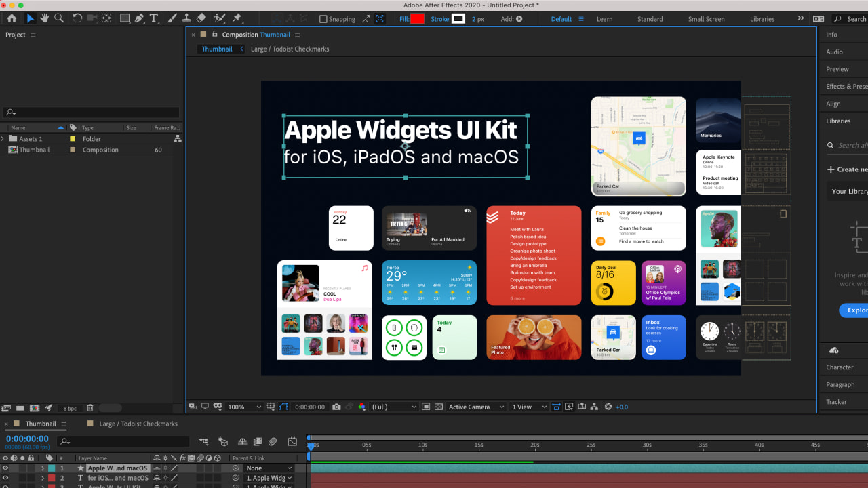Select the Roto Brush tool
This screenshot has height=488, width=868.
pyautogui.click(x=219, y=18)
